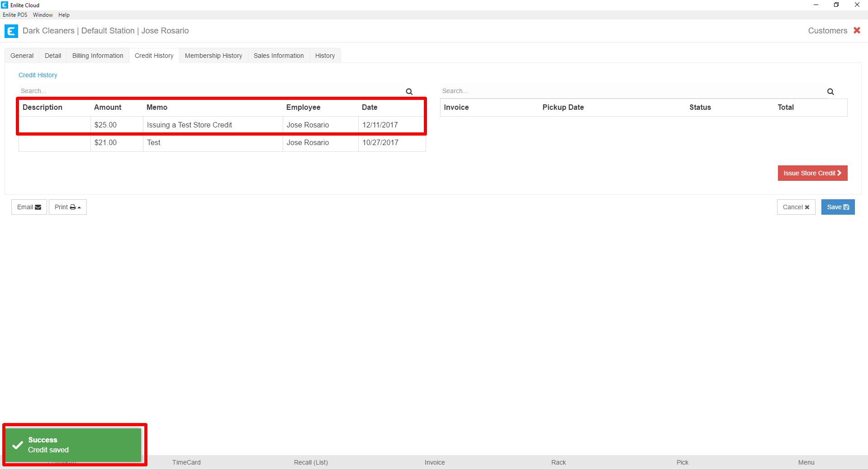Select the Credit History tab

point(154,56)
